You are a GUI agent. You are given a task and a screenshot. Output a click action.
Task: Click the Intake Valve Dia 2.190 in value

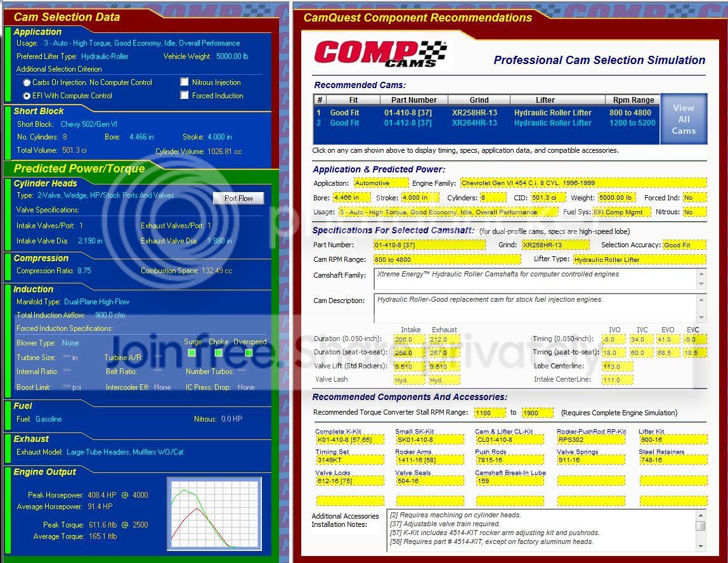click(x=90, y=241)
